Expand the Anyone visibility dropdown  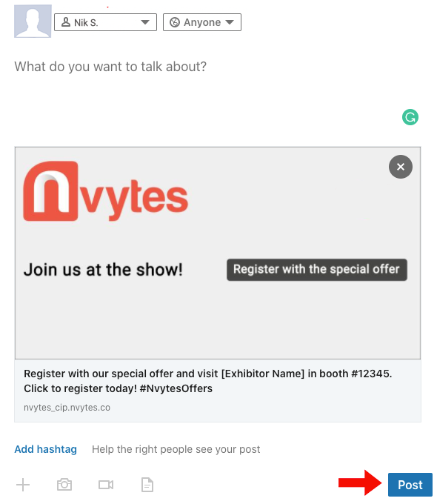point(202,22)
